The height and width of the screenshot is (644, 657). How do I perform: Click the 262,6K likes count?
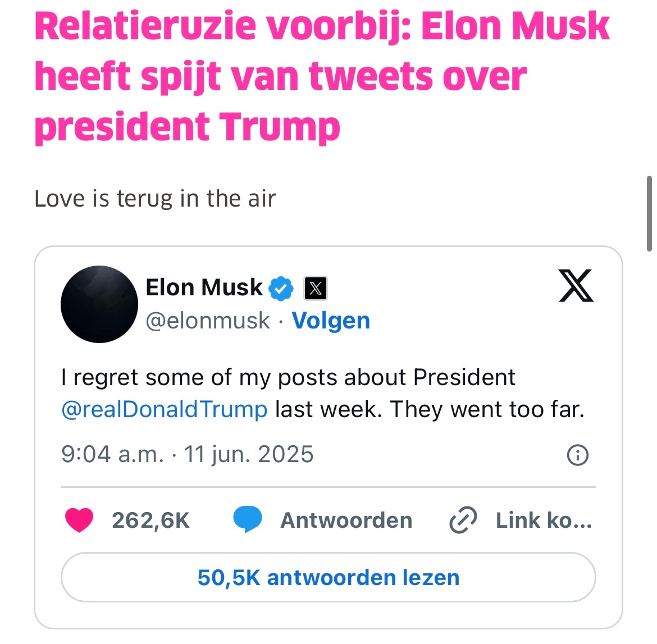pos(150,520)
